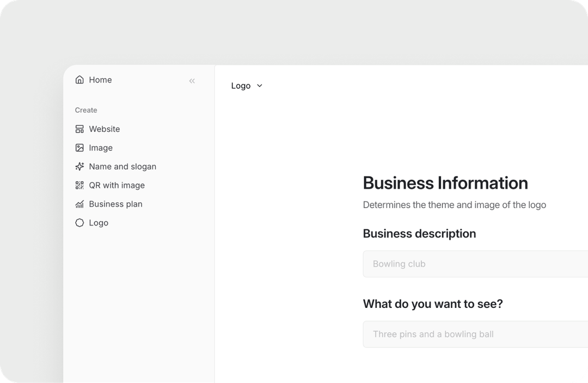The image size is (588, 383).
Task: Click the Home house icon
Action: point(79,80)
